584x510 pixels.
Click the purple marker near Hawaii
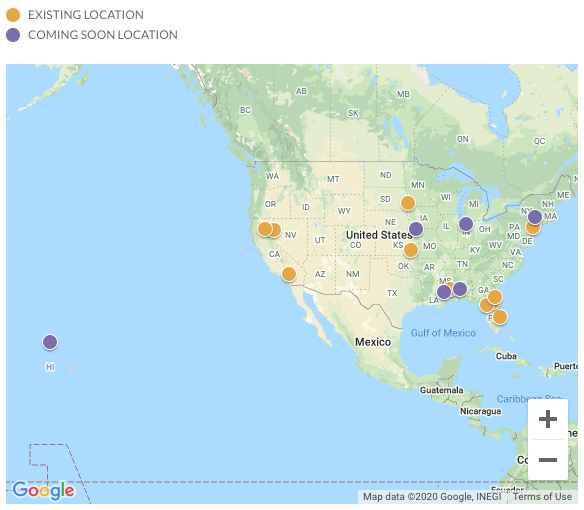50,342
